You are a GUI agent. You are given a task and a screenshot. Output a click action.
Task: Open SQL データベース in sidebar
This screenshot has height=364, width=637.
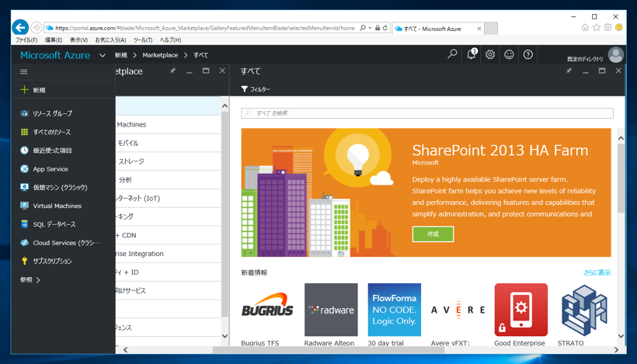coord(48,224)
